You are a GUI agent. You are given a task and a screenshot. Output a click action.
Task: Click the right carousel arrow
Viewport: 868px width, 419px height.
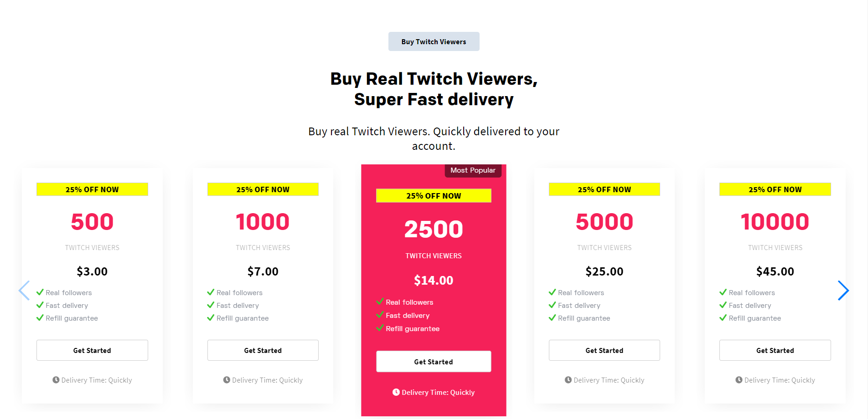[x=843, y=291]
